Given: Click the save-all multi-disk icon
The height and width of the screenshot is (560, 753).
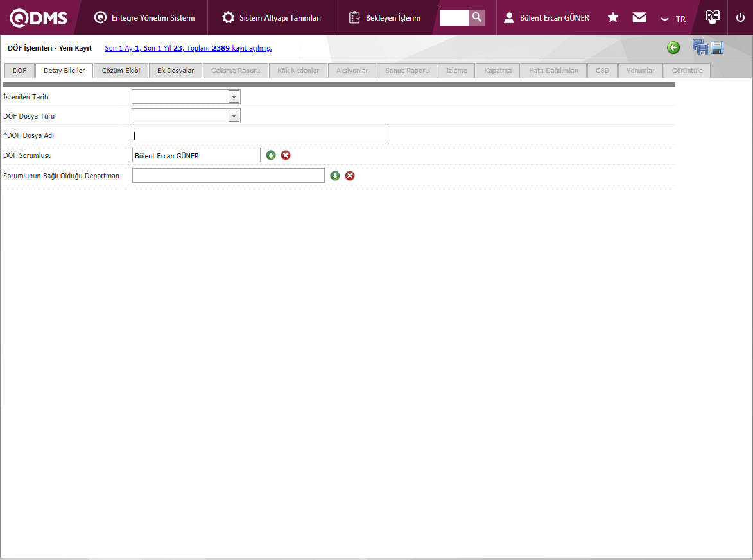Looking at the screenshot, I should tap(700, 47).
